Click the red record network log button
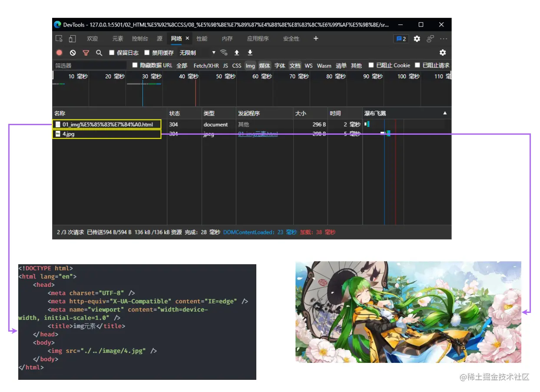540x392 pixels. click(60, 53)
